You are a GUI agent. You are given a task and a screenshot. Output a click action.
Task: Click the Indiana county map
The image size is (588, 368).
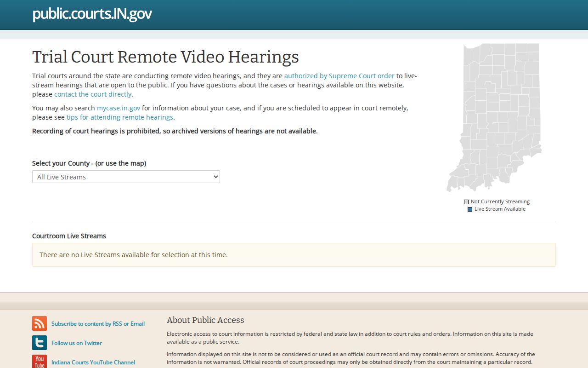click(494, 117)
